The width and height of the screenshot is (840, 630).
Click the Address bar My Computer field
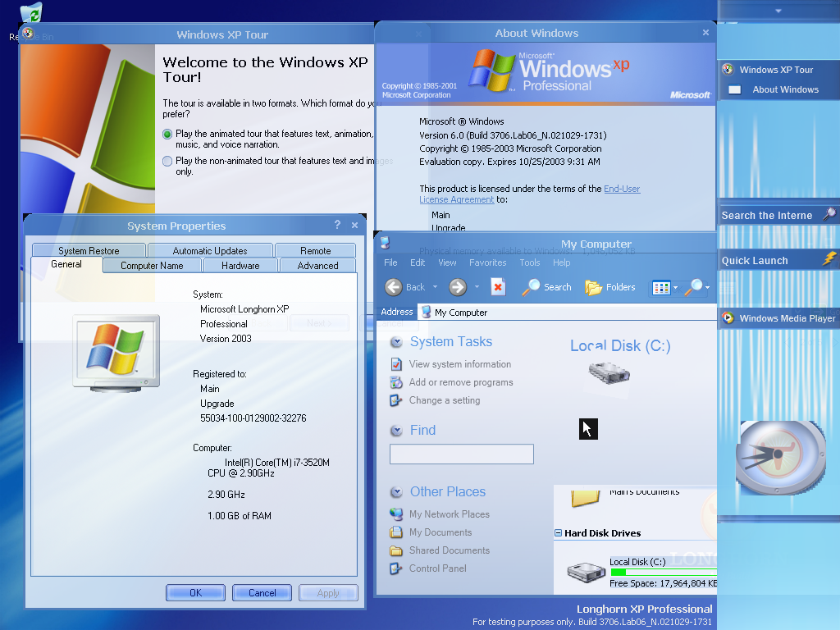tap(567, 313)
